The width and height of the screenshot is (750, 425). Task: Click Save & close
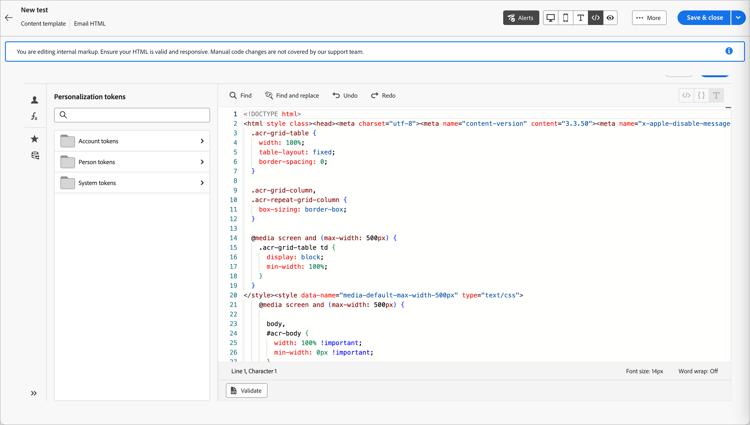[x=704, y=17]
